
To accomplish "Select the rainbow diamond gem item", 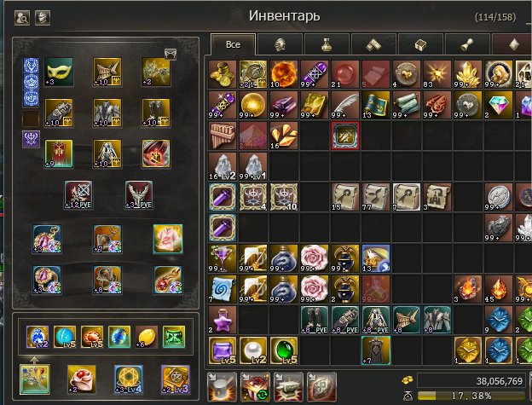I will tap(498, 105).
